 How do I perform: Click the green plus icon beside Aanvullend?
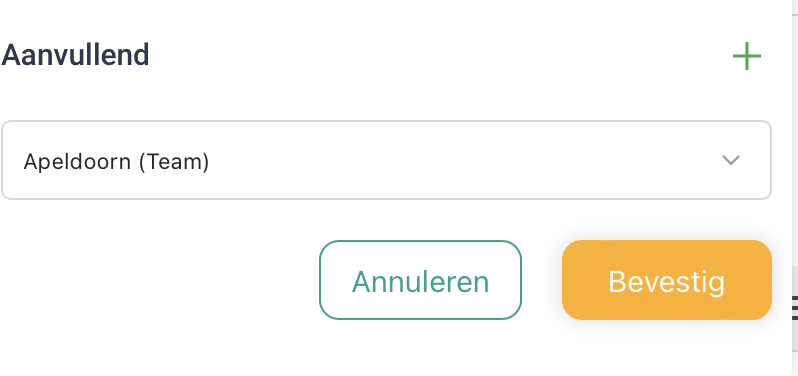pos(747,56)
